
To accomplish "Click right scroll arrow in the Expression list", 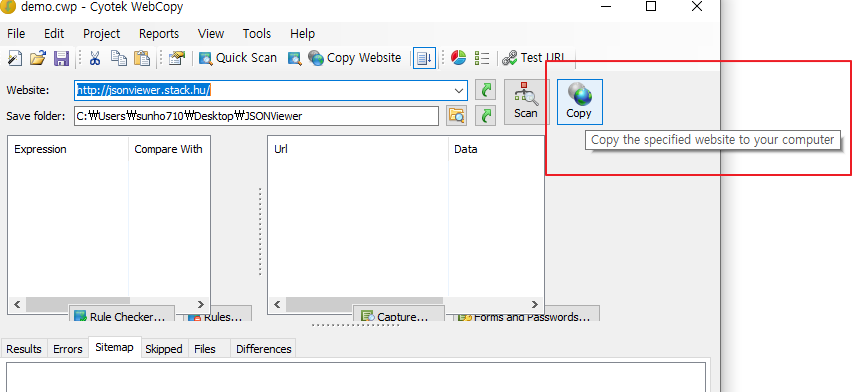I will [x=200, y=304].
